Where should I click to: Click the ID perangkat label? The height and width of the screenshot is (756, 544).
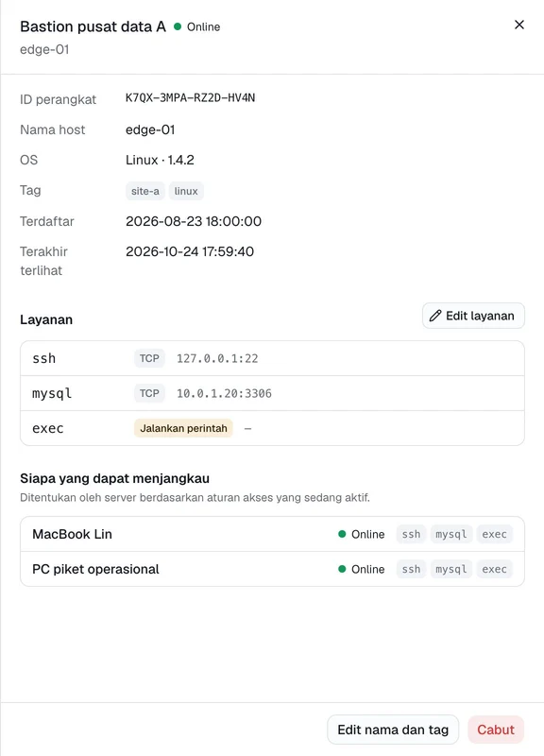[59, 99]
